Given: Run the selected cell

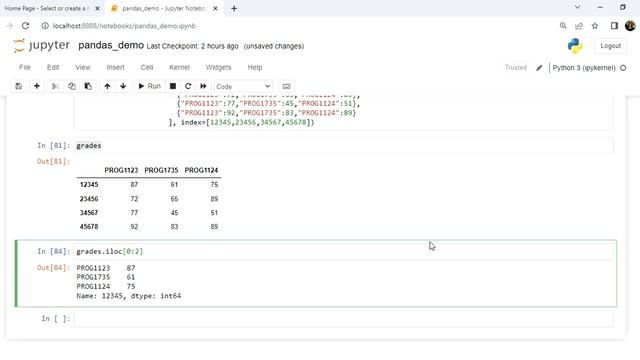Looking at the screenshot, I should coord(149,86).
